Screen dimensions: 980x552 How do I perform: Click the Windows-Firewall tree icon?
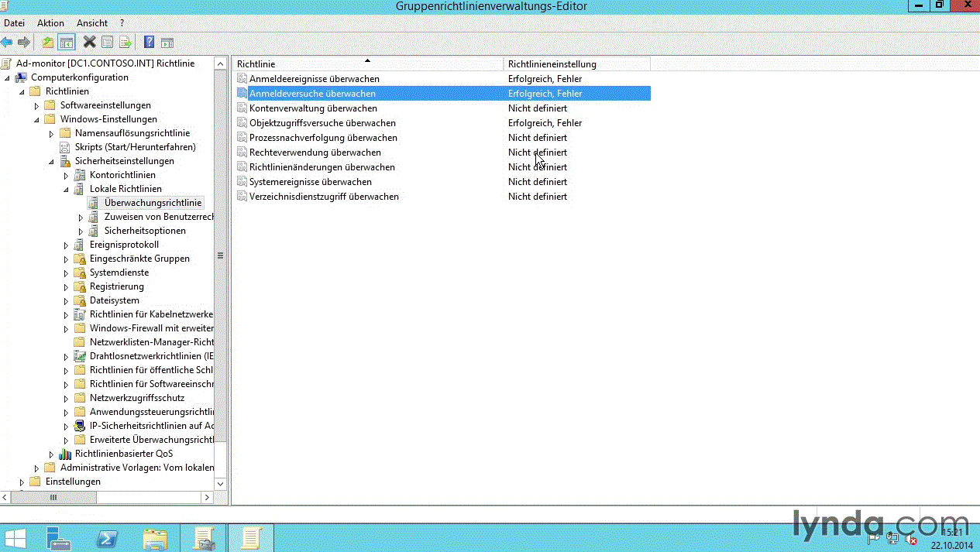pyautogui.click(x=79, y=328)
